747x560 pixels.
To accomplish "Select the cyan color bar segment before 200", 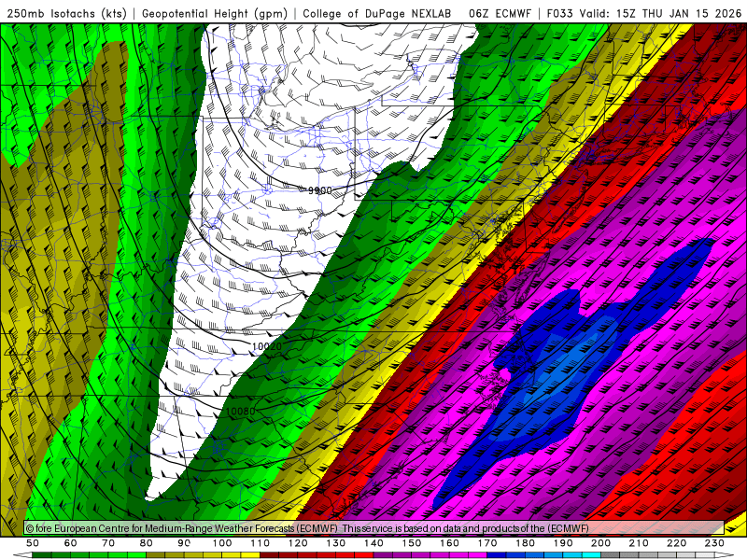I will coord(591,555).
